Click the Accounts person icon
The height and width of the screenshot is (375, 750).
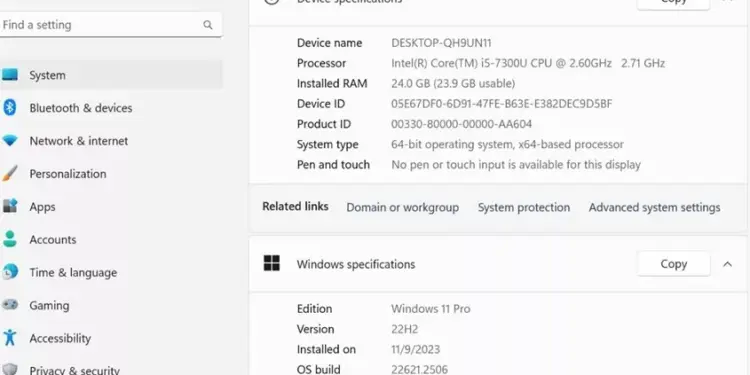(x=9, y=239)
